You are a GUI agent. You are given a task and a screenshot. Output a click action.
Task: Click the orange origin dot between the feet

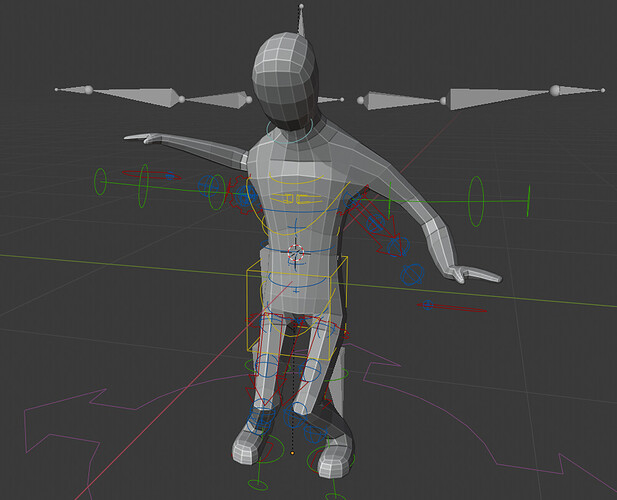tap(292, 453)
